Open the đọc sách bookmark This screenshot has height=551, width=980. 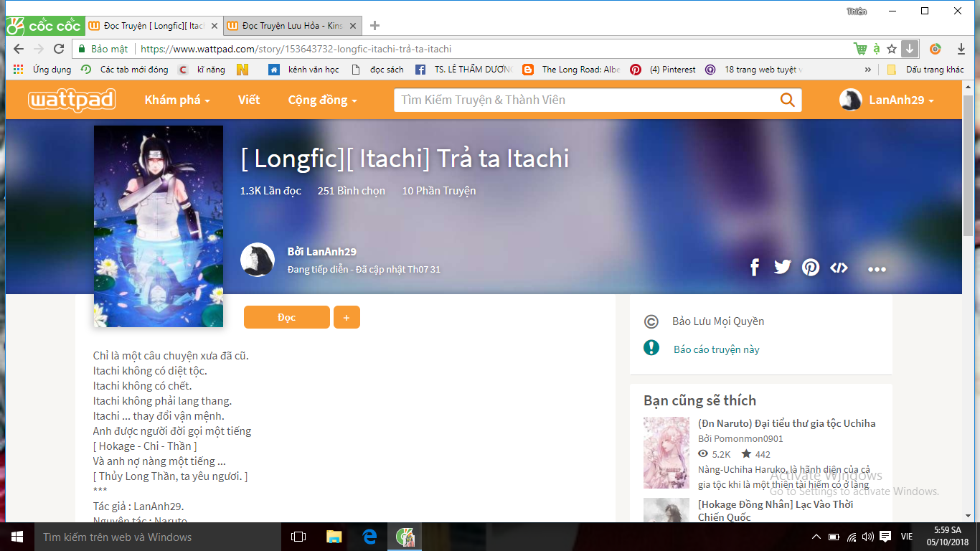(x=378, y=70)
